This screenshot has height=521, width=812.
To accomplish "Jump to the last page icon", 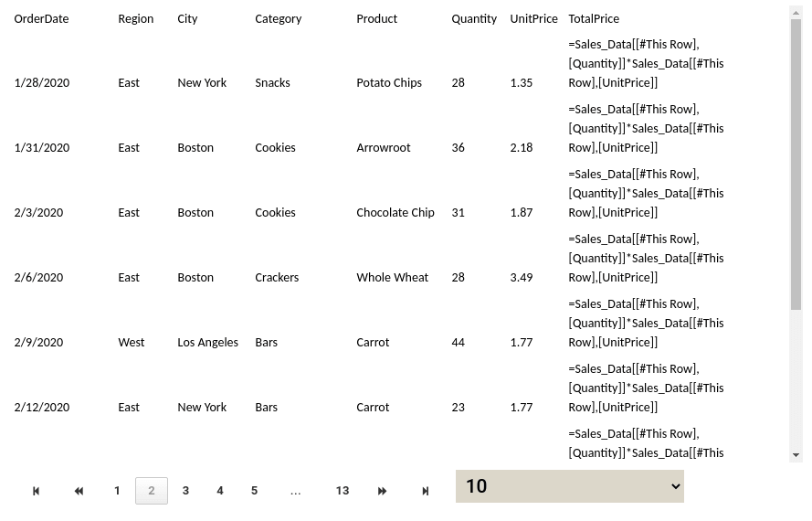I will 425,491.
